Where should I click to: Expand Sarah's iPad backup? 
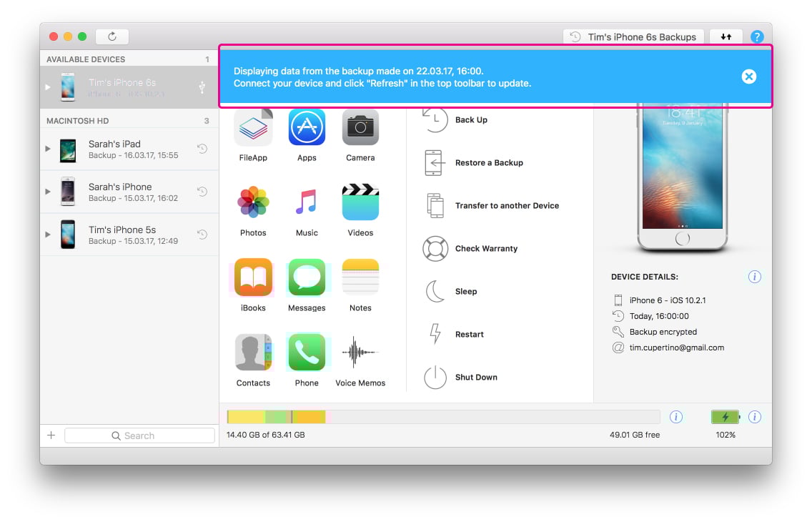point(48,149)
